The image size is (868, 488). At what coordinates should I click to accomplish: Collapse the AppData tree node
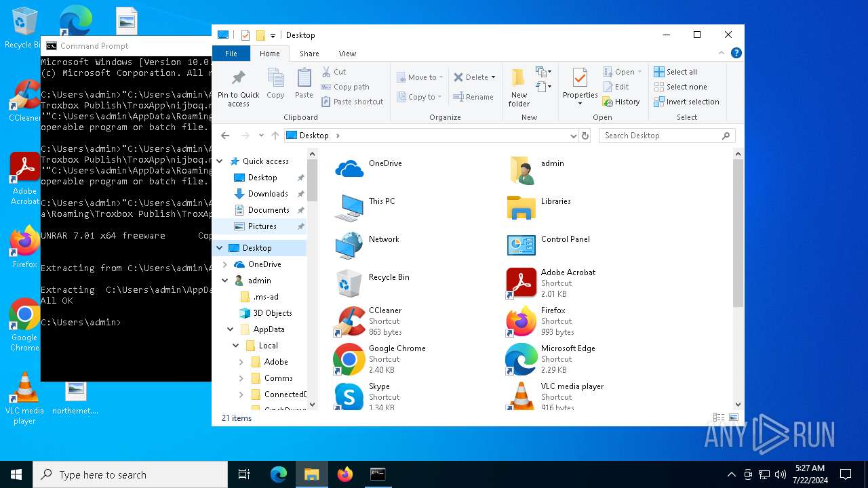pos(231,329)
